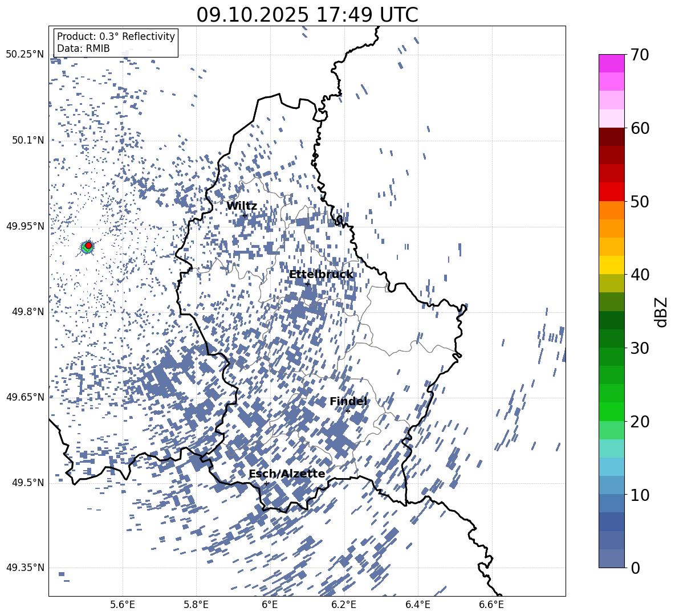Click the yellow colorbar swatch above 40
The width and height of the screenshot is (675, 616).
[611, 265]
